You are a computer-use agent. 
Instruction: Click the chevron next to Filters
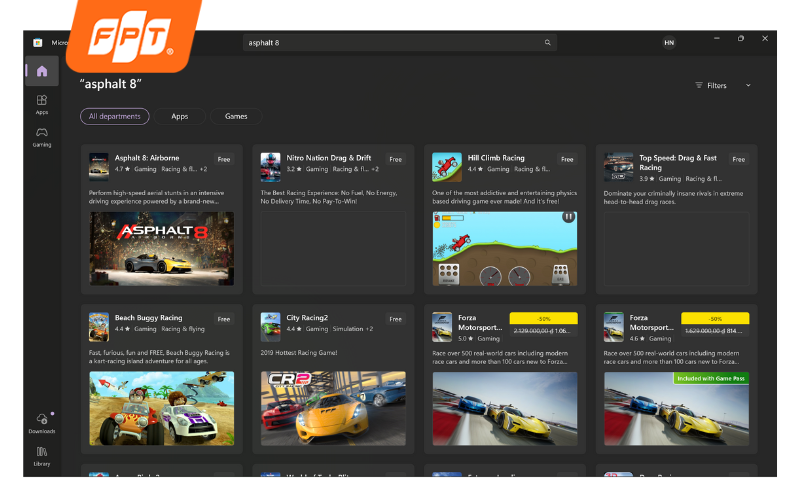pos(748,86)
